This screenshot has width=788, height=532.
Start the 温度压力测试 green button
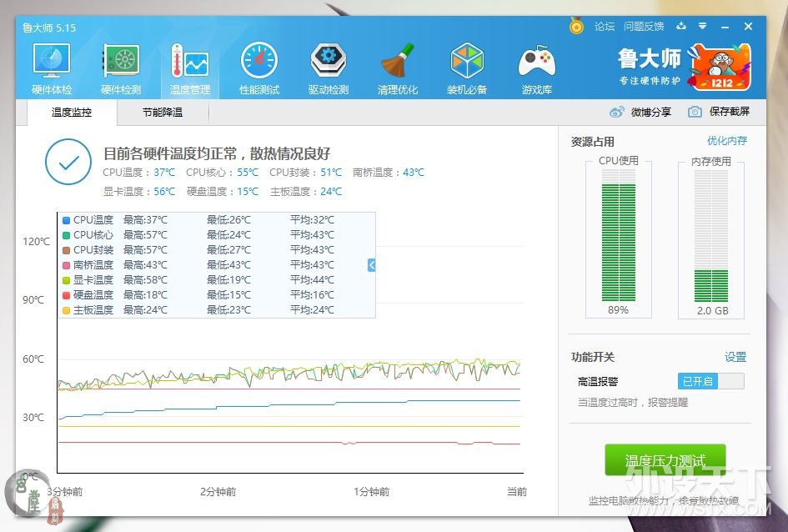[x=665, y=459]
